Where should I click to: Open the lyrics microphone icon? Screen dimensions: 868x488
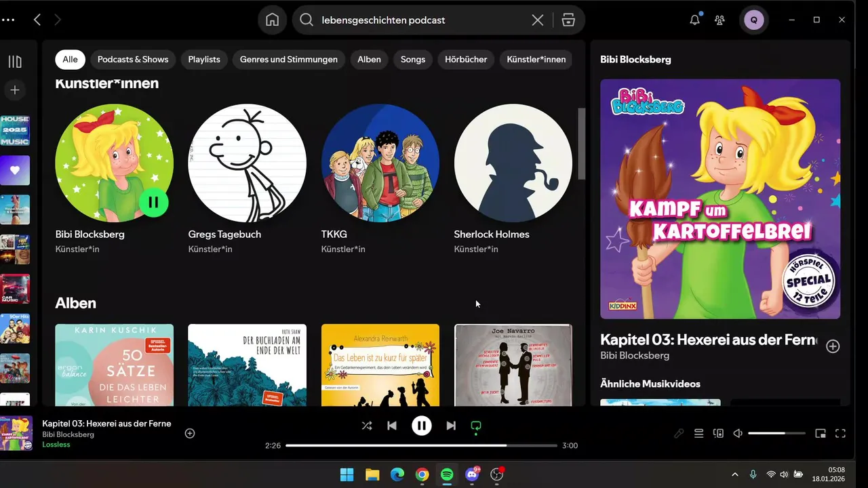(679, 433)
